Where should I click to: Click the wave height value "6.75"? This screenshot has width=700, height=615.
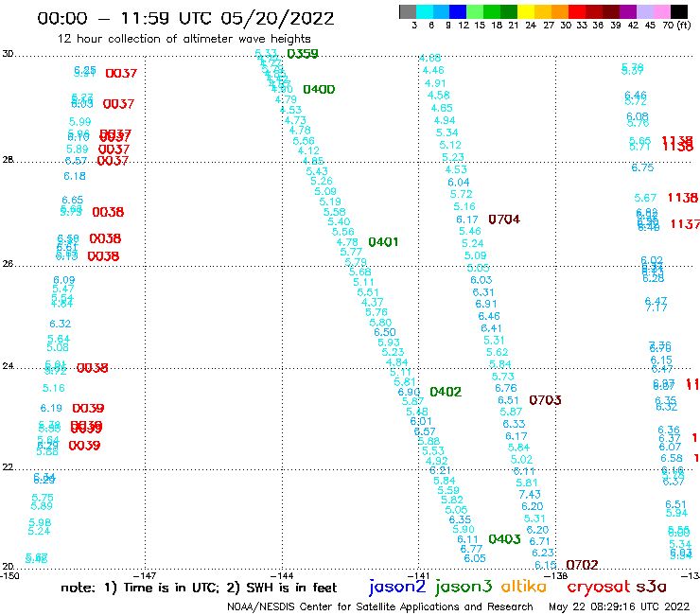pos(642,167)
